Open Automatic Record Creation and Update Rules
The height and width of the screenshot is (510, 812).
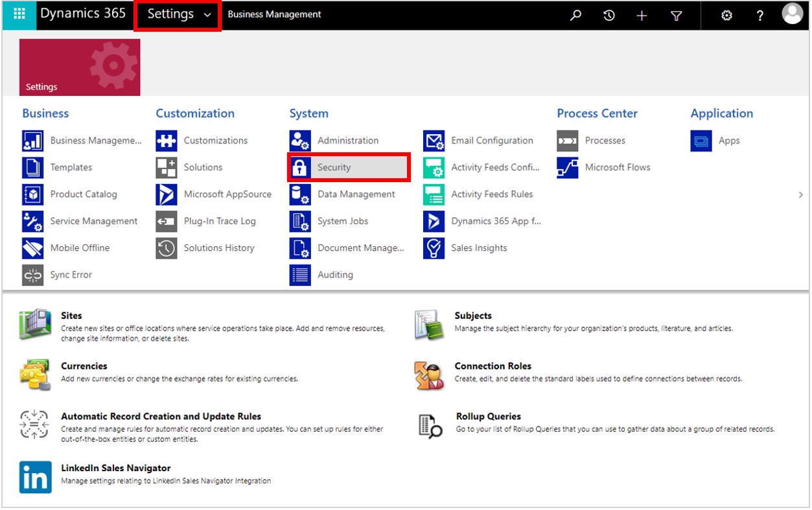[161, 417]
